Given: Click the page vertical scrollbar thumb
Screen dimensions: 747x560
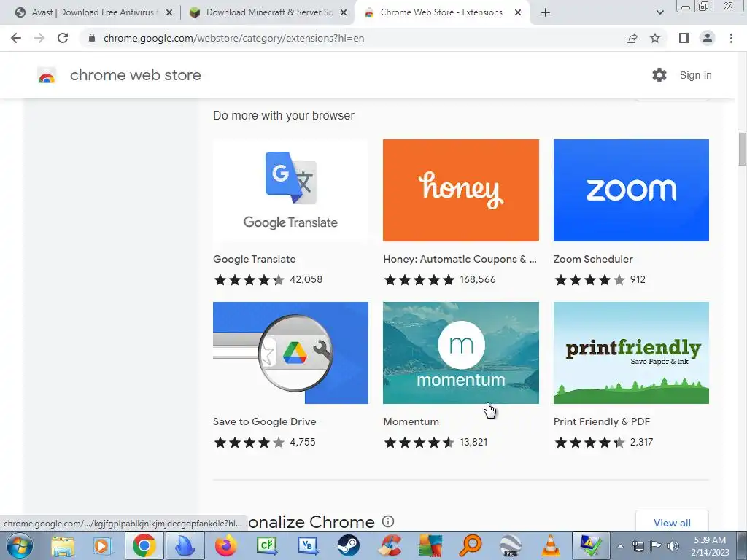Looking at the screenshot, I should click(x=742, y=149).
